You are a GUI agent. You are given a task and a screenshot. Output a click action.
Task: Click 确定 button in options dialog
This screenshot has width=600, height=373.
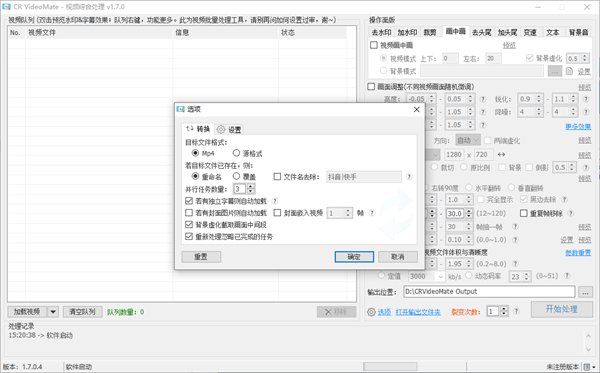354,257
